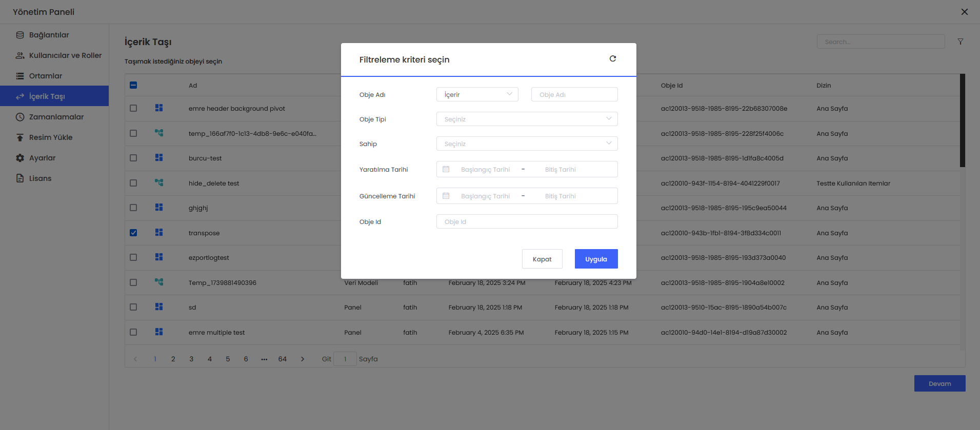Open the Sahip dropdown
This screenshot has height=430, width=980.
(527, 144)
